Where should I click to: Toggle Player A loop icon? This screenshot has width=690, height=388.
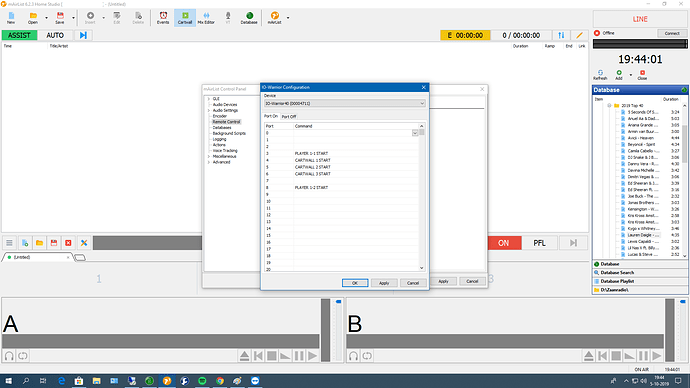[x=23, y=356]
